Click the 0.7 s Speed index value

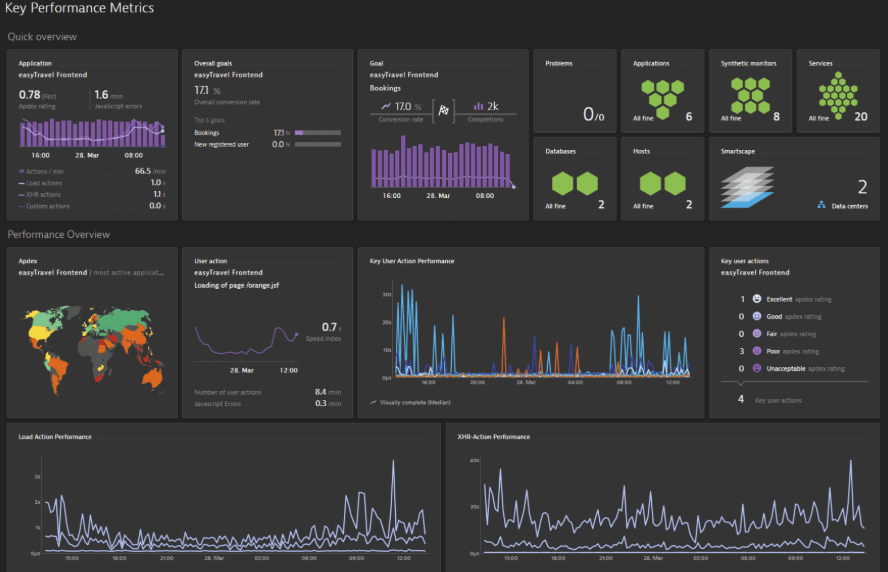pos(331,327)
